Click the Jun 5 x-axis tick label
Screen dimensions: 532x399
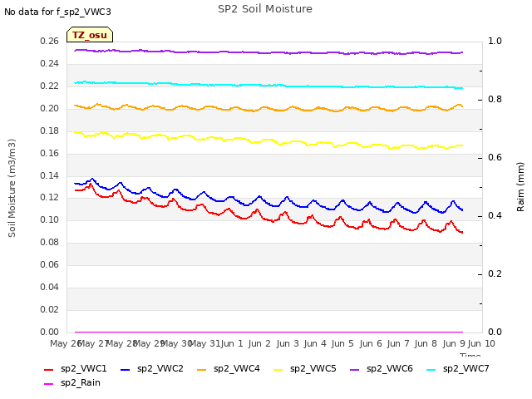tap(342, 343)
